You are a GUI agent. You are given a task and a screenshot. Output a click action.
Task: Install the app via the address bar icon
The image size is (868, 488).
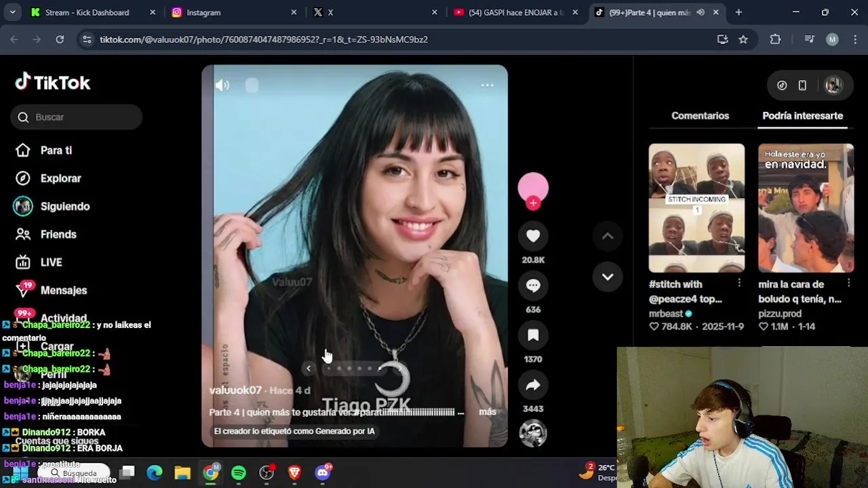tap(723, 39)
